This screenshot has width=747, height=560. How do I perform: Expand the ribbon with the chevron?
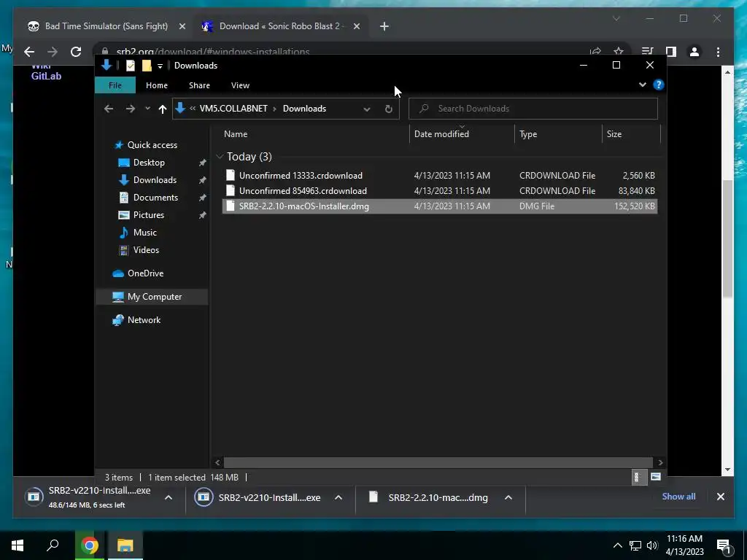point(642,85)
